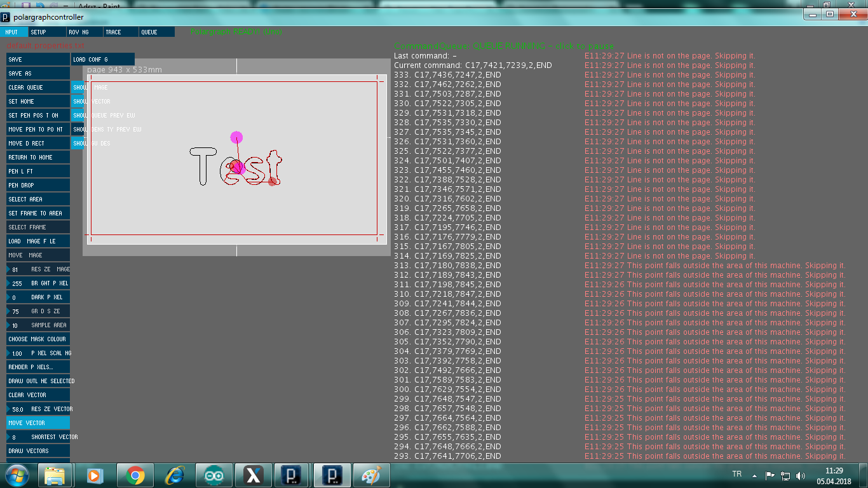The height and width of the screenshot is (488, 868).
Task: Launch Google Chrome from the taskbar
Action: pyautogui.click(x=135, y=475)
